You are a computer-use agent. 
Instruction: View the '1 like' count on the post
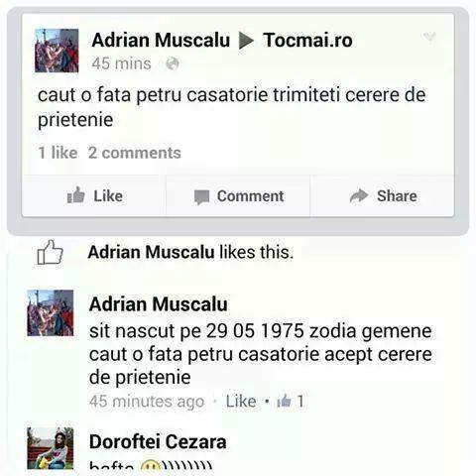pos(58,153)
